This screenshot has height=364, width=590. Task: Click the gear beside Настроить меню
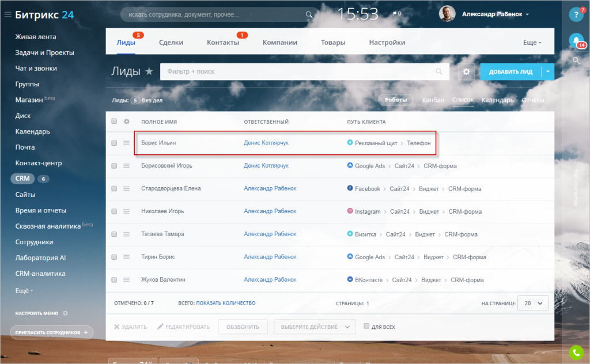[x=65, y=313]
